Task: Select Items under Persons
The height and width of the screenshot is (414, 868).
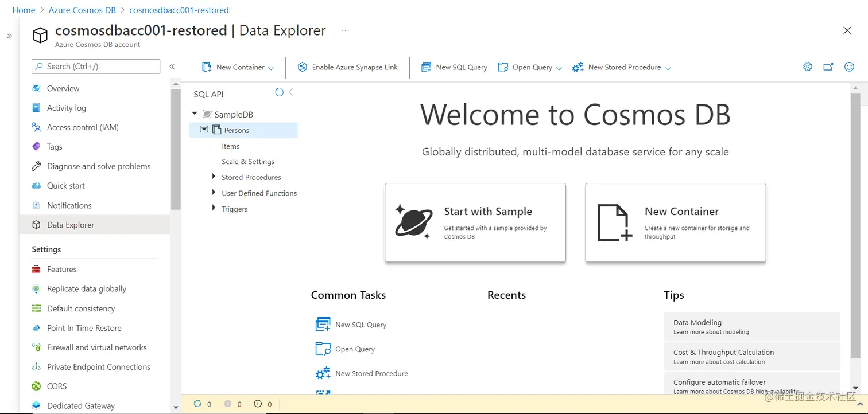Action: pos(231,146)
